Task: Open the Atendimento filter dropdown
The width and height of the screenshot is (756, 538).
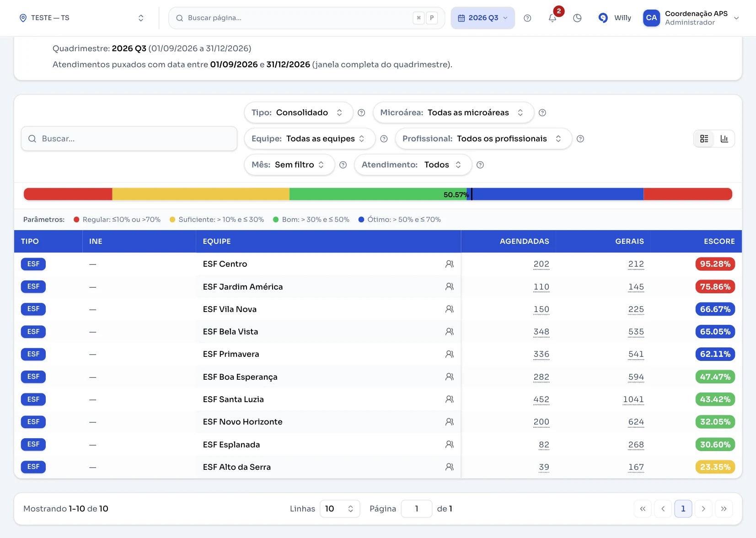Action: (x=413, y=165)
